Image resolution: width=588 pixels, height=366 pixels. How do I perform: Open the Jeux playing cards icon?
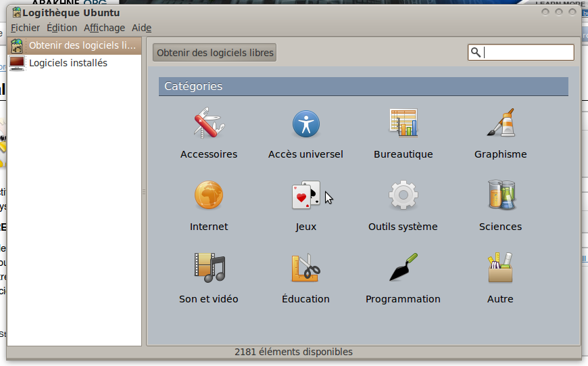306,195
